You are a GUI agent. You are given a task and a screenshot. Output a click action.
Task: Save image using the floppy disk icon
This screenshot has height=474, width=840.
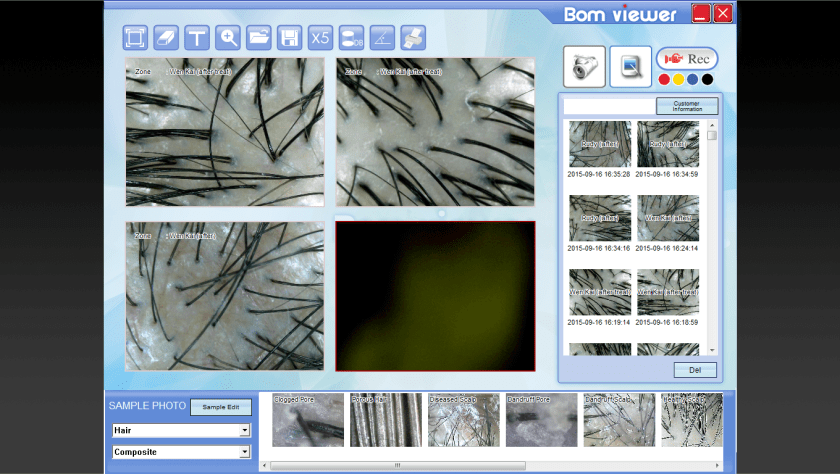[290, 38]
